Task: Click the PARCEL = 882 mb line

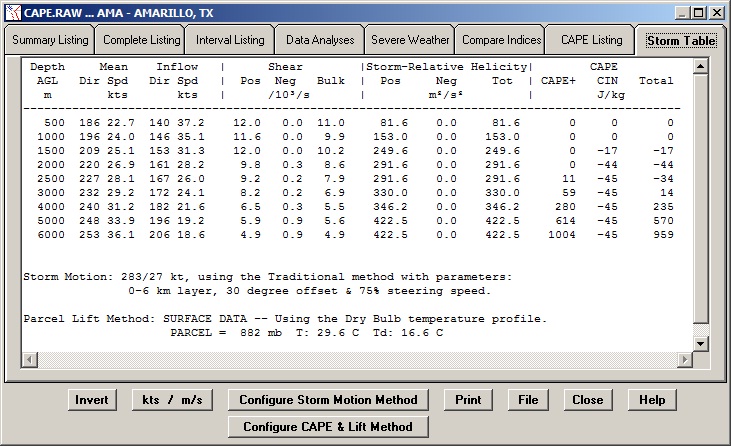Action: pos(306,333)
